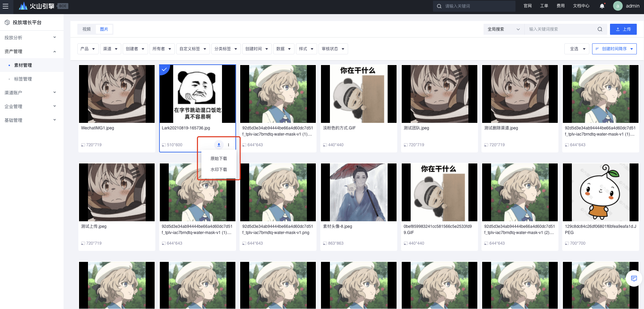The image size is (644, 309).
Task: Open the 费用 link
Action: click(560, 6)
